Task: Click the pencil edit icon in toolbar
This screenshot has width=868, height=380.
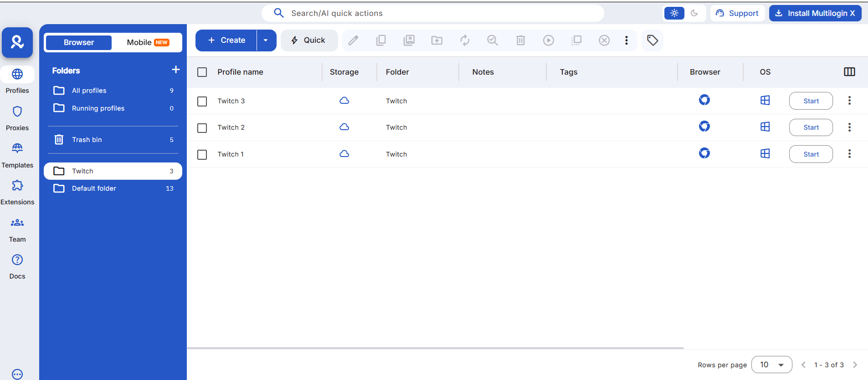Action: pos(353,41)
